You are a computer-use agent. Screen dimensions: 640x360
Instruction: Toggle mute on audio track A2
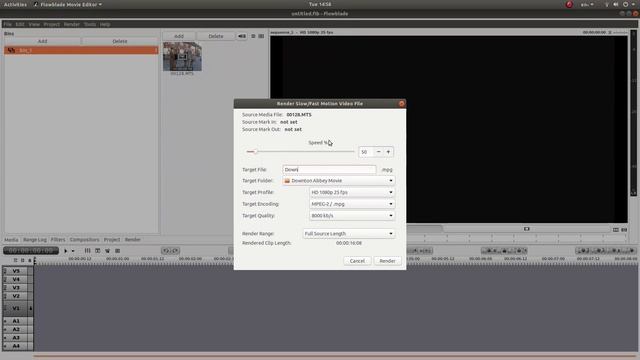point(5,329)
